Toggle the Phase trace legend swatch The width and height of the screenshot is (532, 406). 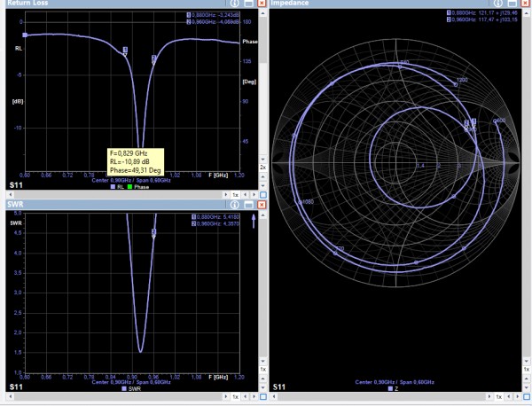click(x=129, y=187)
